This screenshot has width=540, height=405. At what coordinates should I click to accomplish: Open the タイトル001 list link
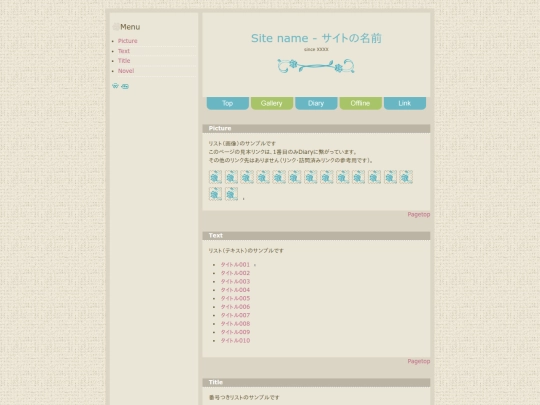(x=235, y=264)
